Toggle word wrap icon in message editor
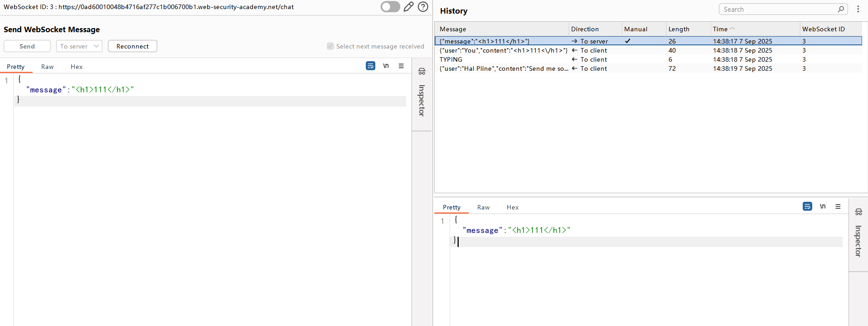 point(370,66)
